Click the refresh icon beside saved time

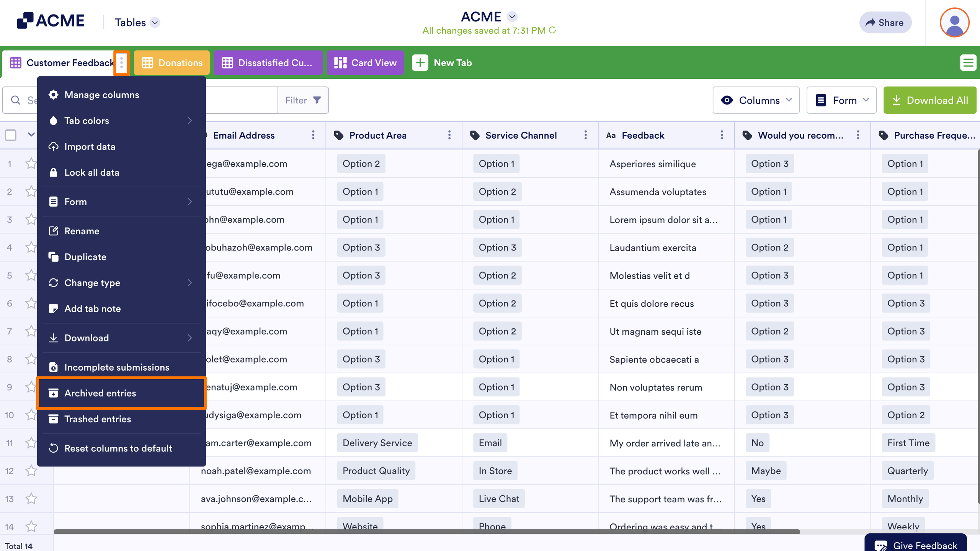(x=552, y=30)
